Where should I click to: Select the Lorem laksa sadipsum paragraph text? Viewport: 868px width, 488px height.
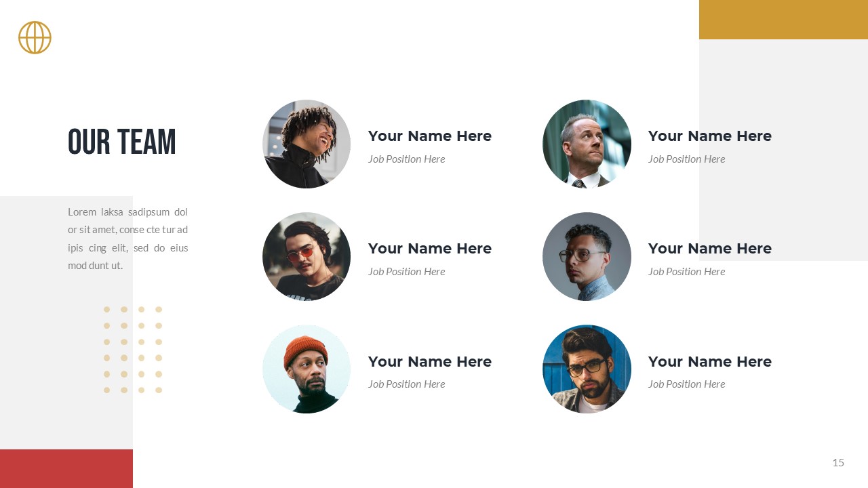point(127,239)
